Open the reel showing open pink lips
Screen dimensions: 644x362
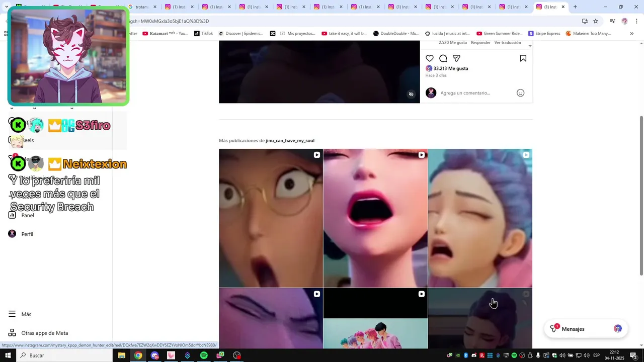pos(375,218)
